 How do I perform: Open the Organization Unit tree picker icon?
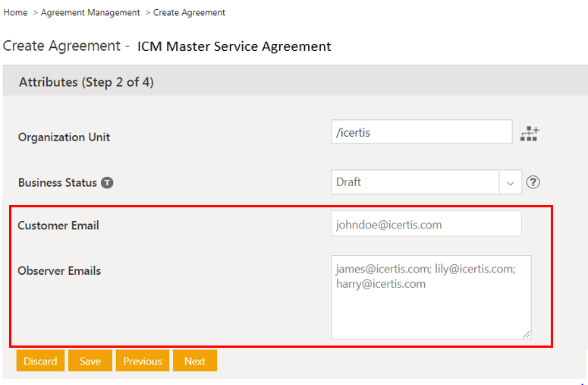[530, 134]
